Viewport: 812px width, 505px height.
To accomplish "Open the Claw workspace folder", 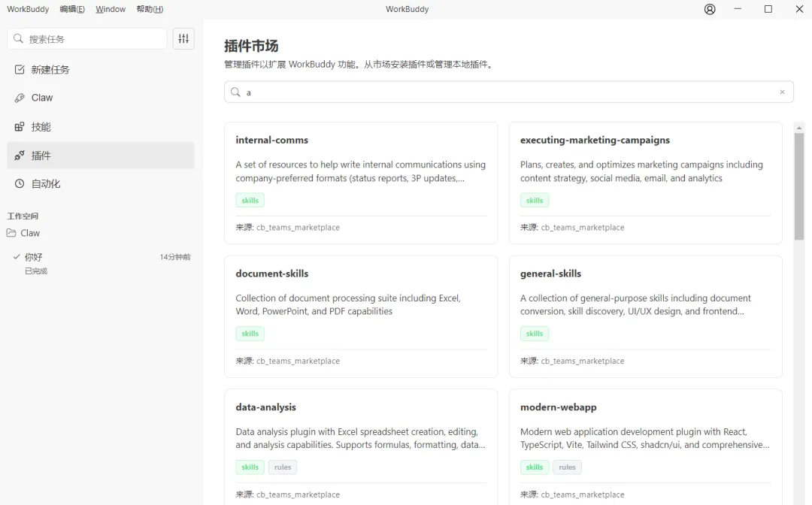I will tap(30, 233).
